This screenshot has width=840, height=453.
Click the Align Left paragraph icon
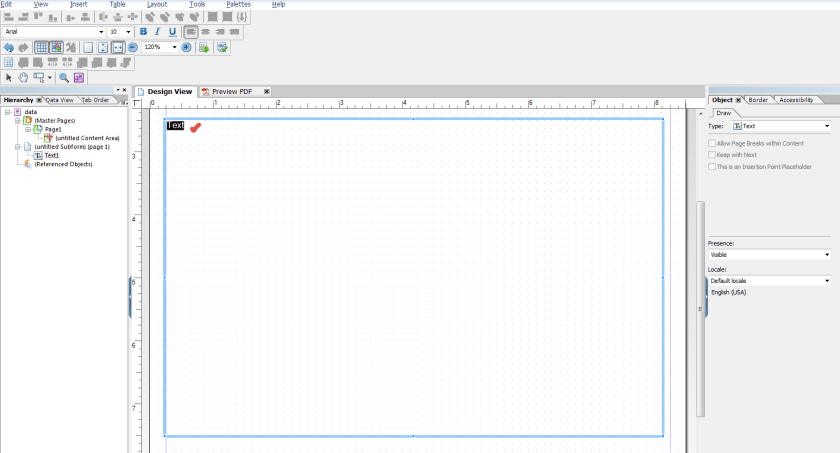click(x=190, y=32)
